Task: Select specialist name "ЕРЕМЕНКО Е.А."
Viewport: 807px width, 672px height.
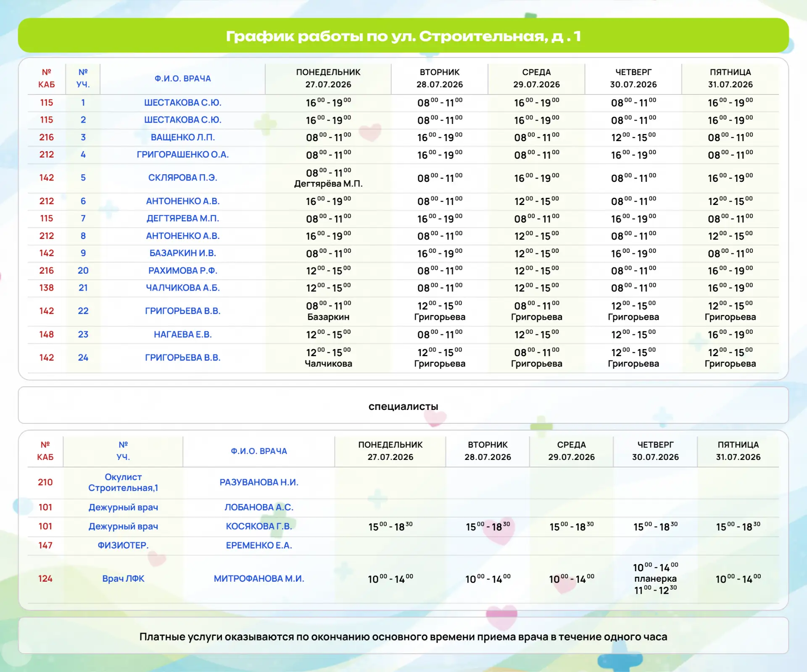Action: (x=259, y=545)
